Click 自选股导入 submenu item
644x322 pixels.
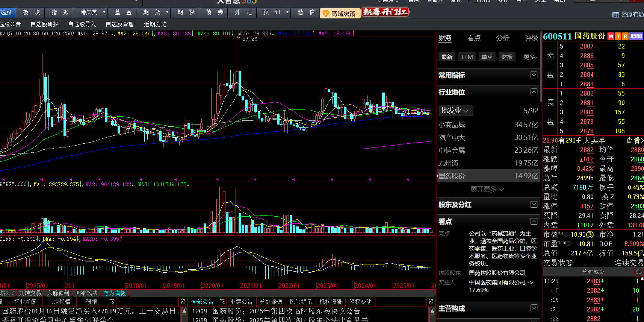point(82,24)
